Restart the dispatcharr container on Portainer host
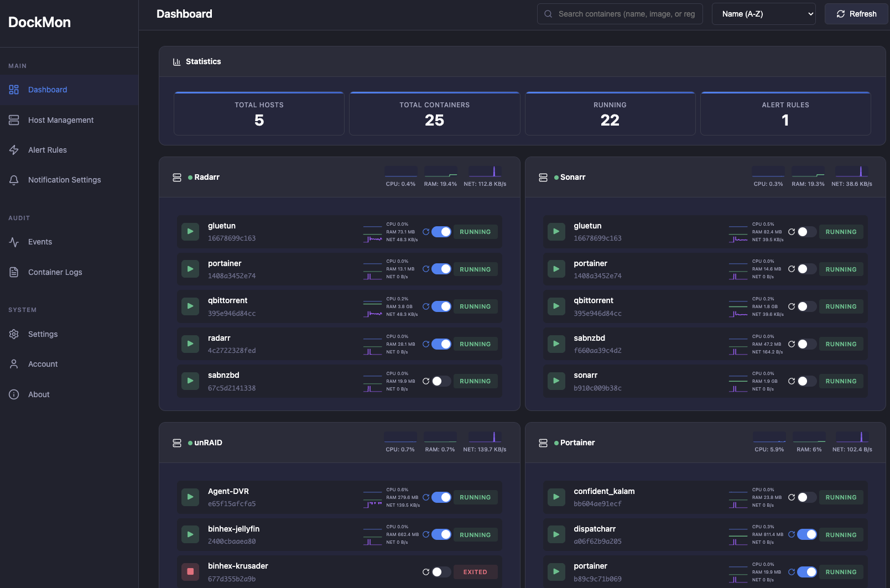This screenshot has height=588, width=890. click(792, 534)
